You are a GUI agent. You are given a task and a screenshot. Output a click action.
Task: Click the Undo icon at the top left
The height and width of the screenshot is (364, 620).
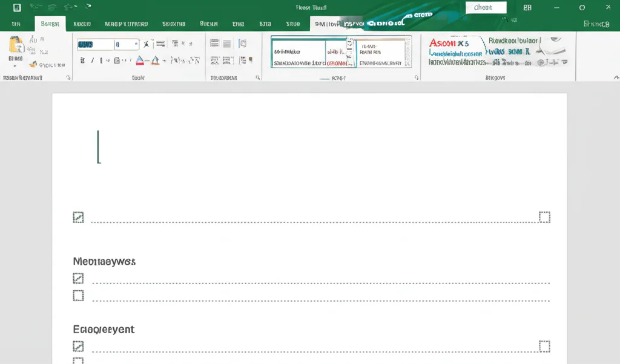53,7
